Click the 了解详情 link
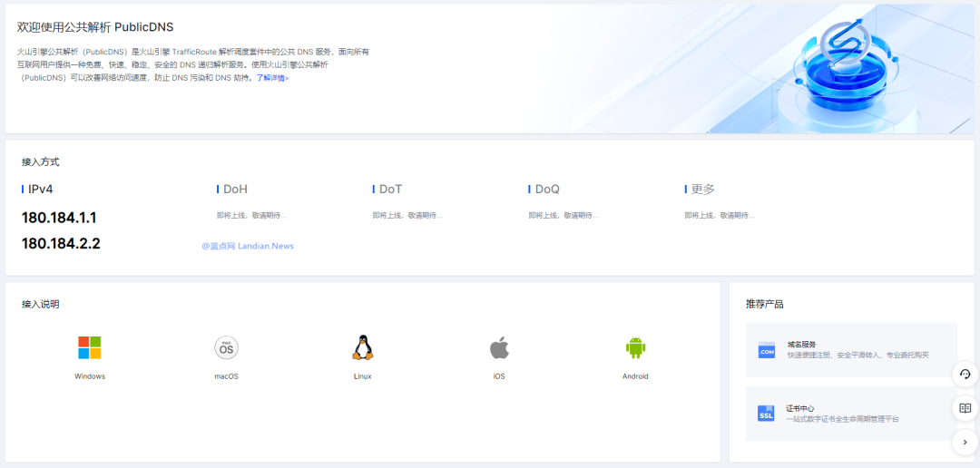Image resolution: width=980 pixels, height=468 pixels. [x=272, y=78]
